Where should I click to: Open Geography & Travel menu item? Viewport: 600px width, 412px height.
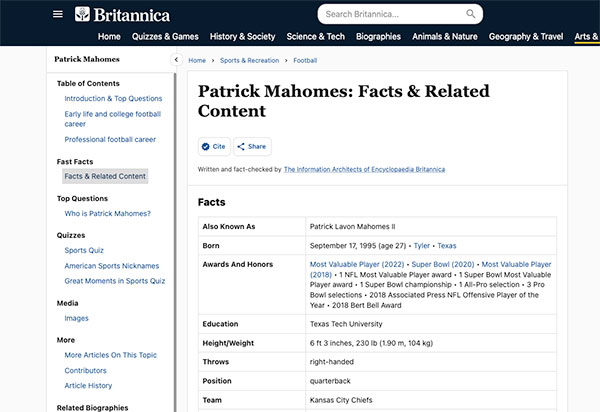tap(526, 37)
